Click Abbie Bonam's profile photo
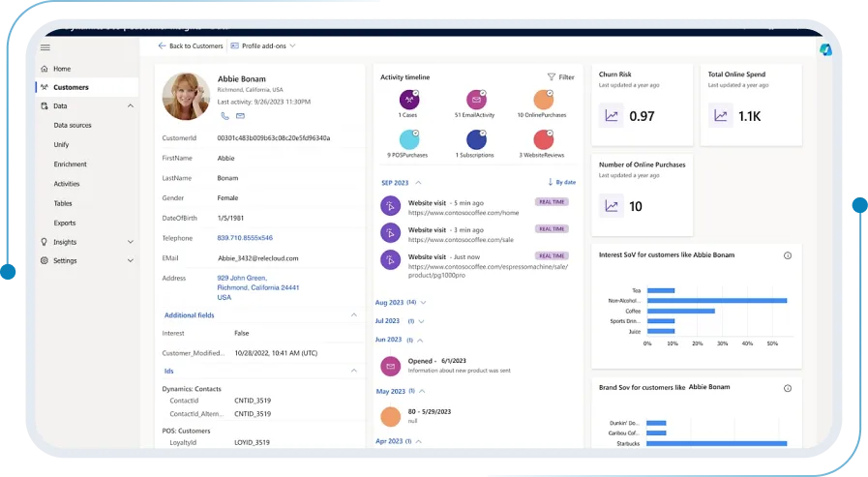 tap(186, 97)
